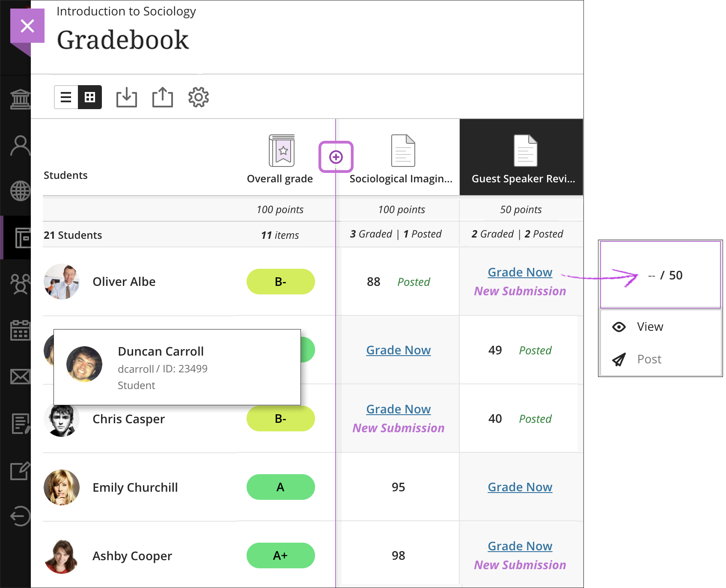Click the -- / 50 grade input field

[x=661, y=275]
